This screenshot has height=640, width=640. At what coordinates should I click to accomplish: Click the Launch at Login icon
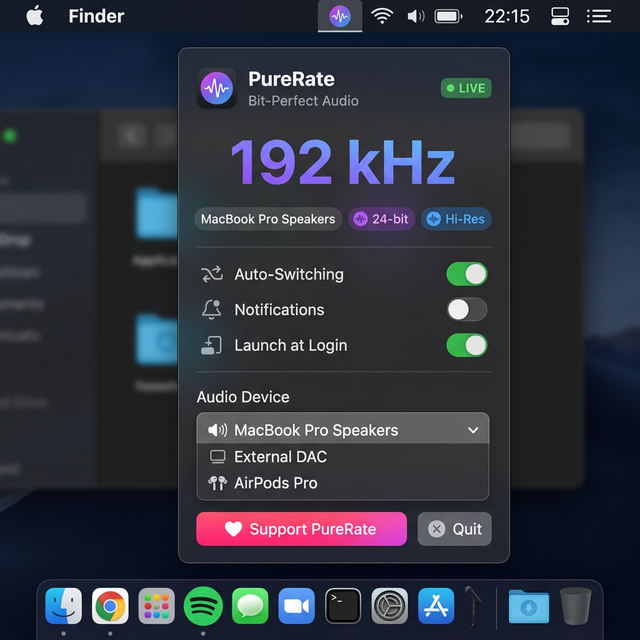(211, 345)
